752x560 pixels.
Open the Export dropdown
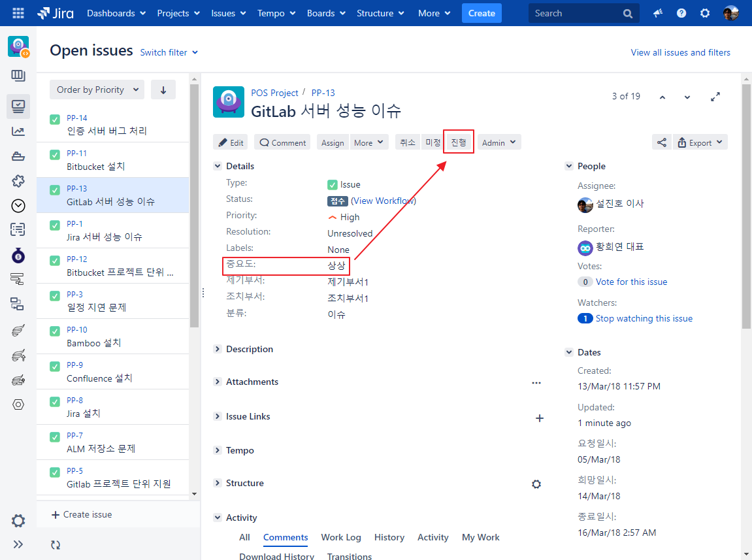(x=700, y=142)
